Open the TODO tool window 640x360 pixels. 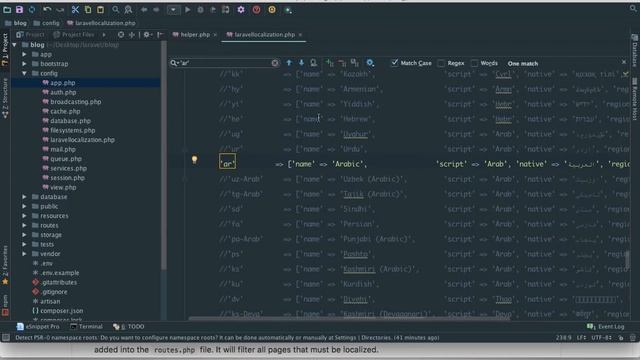point(129,327)
